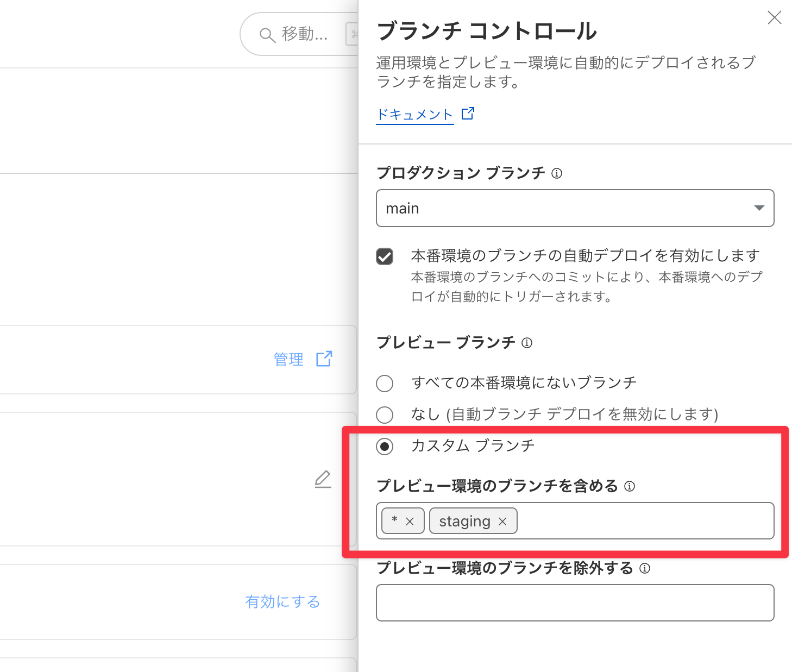This screenshot has width=792, height=672.
Task: Click info icon beside ブランチを除外する label
Action: click(645, 568)
